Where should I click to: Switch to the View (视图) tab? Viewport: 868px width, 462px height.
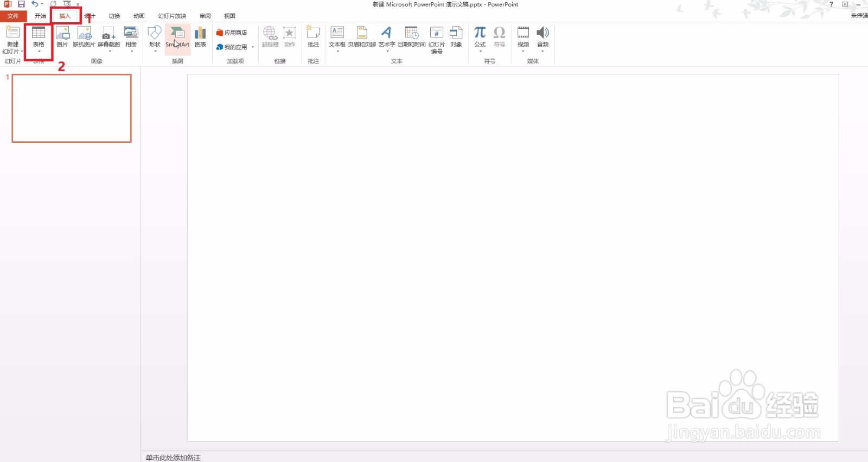230,16
